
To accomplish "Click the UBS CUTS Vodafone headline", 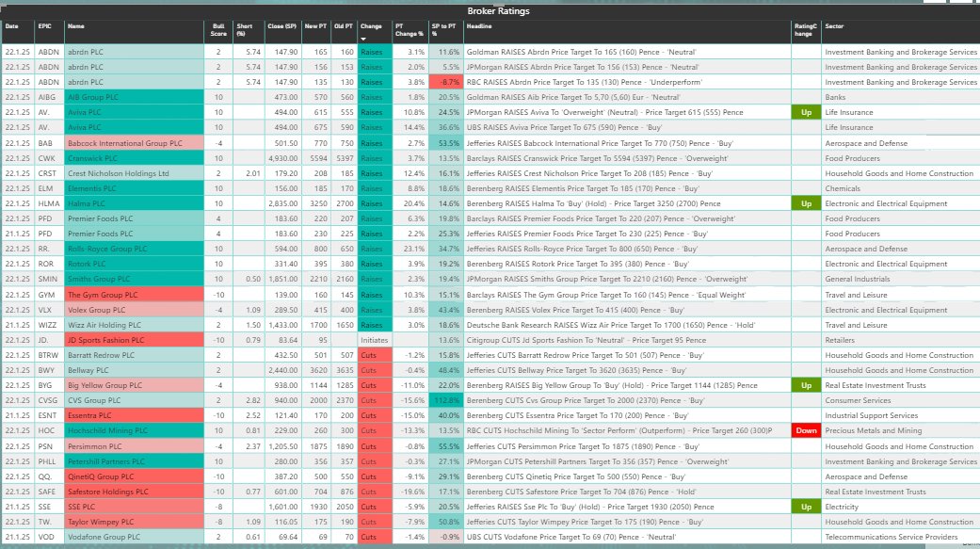I will pos(573,537).
